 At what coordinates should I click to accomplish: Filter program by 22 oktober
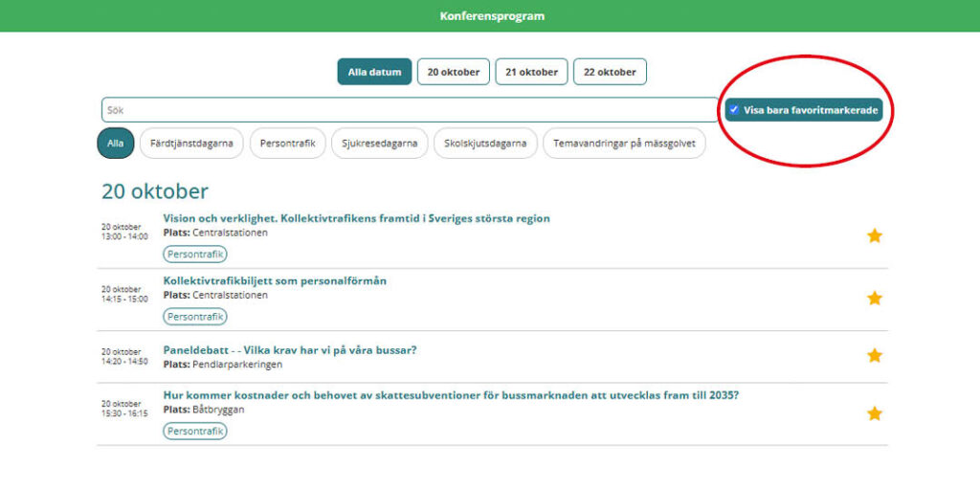[x=610, y=72]
